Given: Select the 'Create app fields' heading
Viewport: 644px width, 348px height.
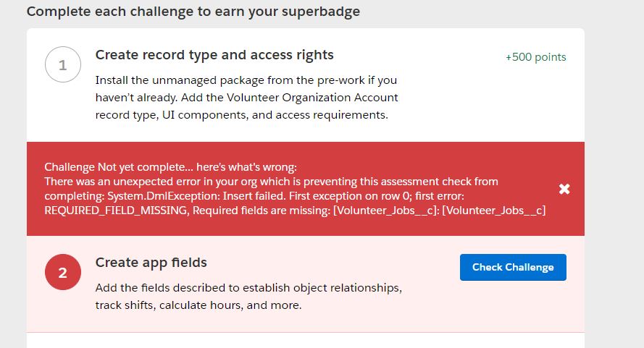Looking at the screenshot, I should point(151,263).
